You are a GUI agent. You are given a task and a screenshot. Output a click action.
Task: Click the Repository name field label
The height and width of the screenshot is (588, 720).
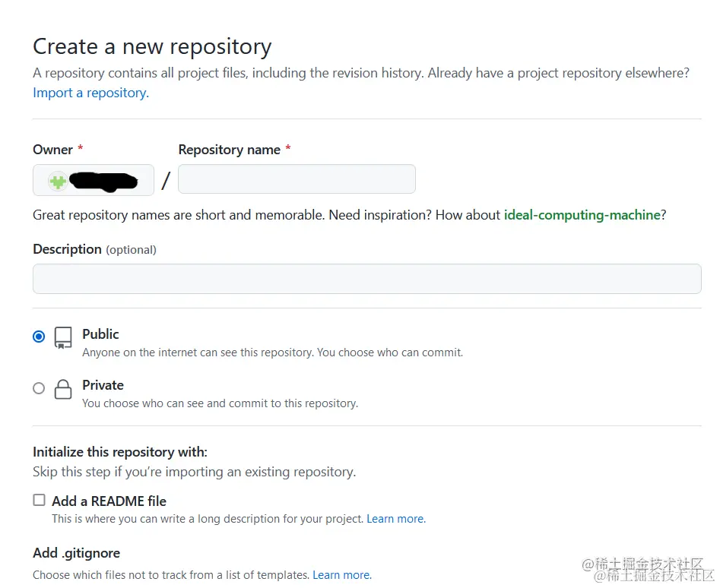coord(229,150)
